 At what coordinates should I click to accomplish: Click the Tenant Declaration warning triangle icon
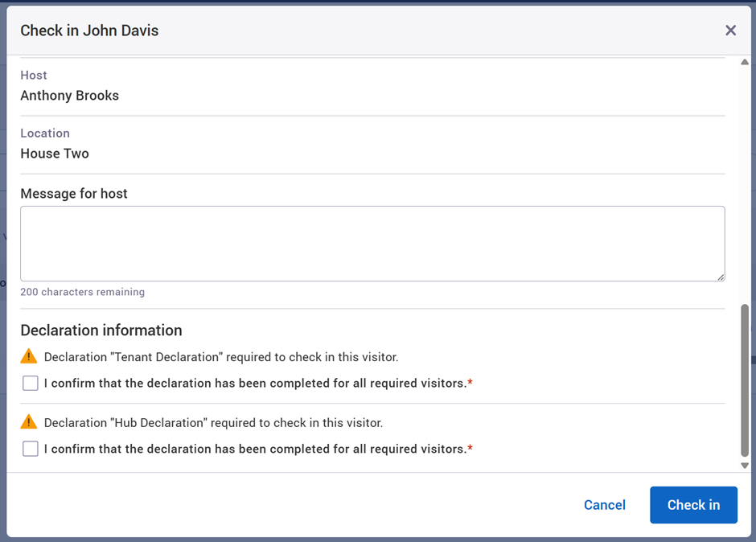[29, 356]
